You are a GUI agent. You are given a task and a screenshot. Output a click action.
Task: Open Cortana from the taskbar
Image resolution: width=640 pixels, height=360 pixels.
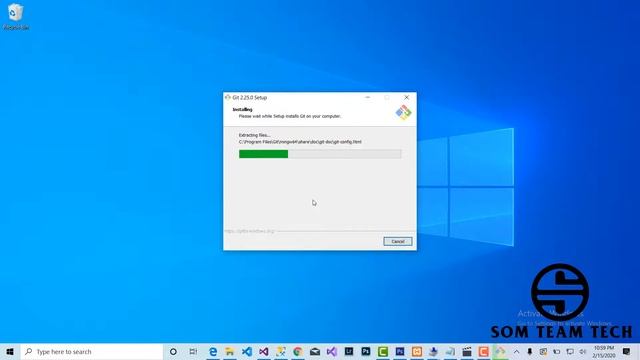click(x=173, y=351)
